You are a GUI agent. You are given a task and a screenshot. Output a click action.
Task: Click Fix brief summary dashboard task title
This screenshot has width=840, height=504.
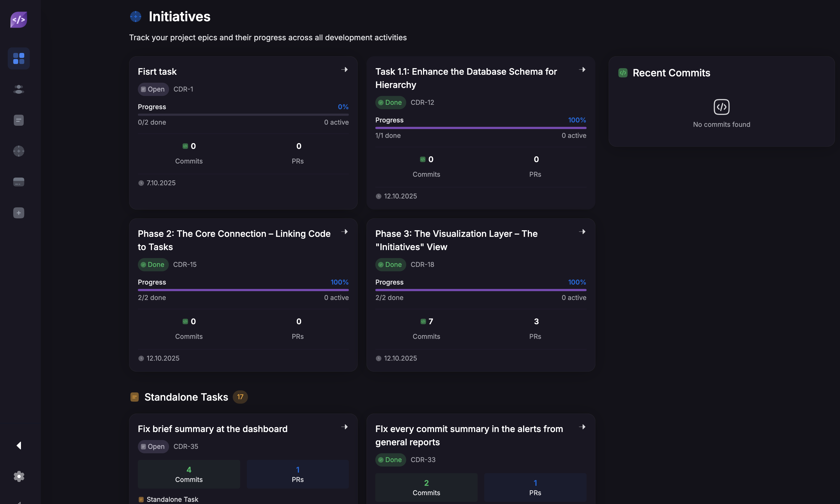pos(212,429)
